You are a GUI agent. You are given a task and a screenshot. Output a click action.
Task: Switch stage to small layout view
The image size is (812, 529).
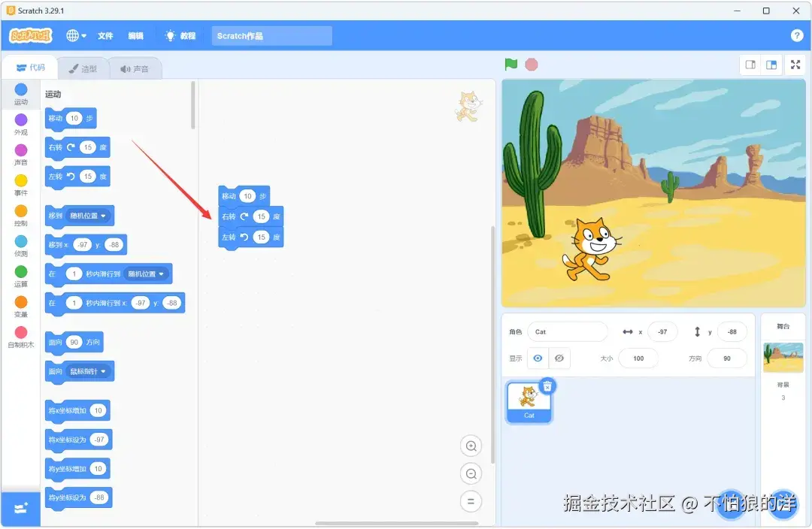(750, 65)
